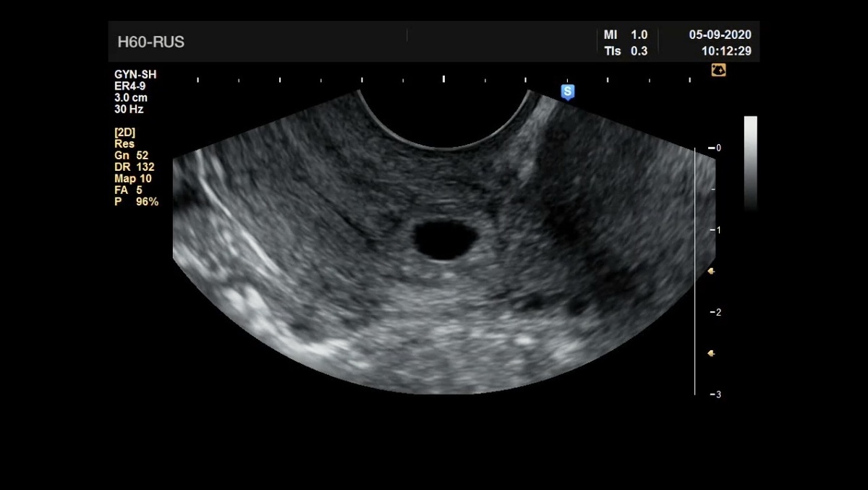Click the Res parameter label
Viewport: 868px width, 490px height.
[124, 144]
